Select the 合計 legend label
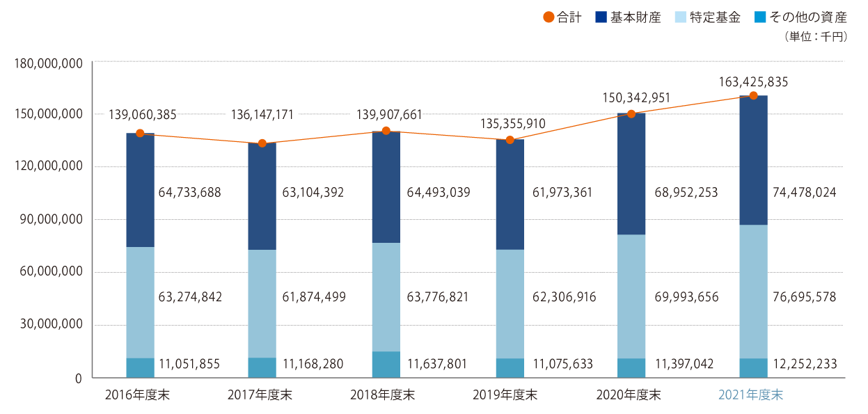Screen dimensions: 868x414 (569, 18)
